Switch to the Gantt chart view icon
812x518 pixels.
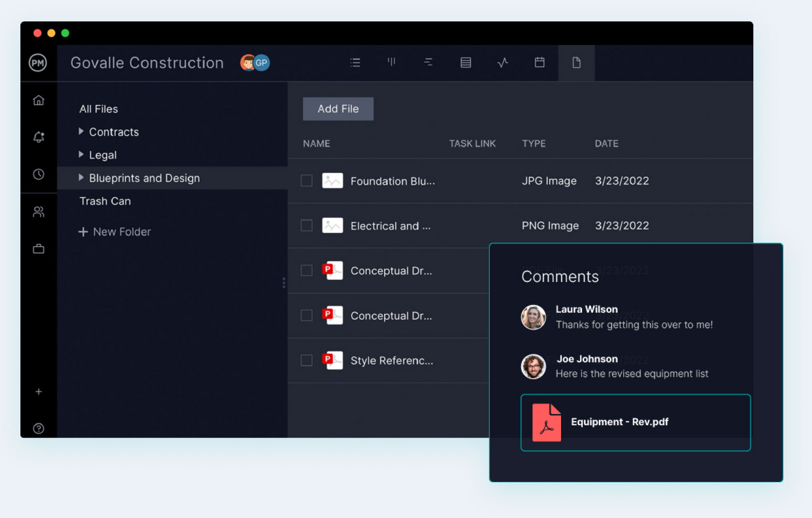click(428, 63)
